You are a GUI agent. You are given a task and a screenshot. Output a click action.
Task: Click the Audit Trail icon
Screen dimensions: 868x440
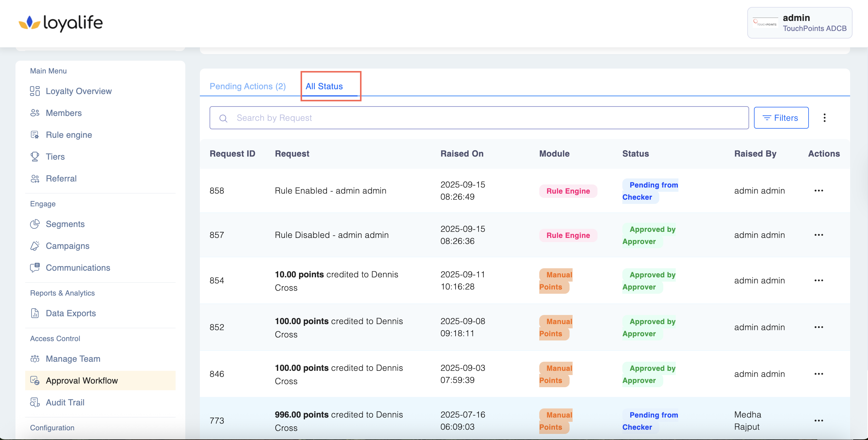pos(35,402)
